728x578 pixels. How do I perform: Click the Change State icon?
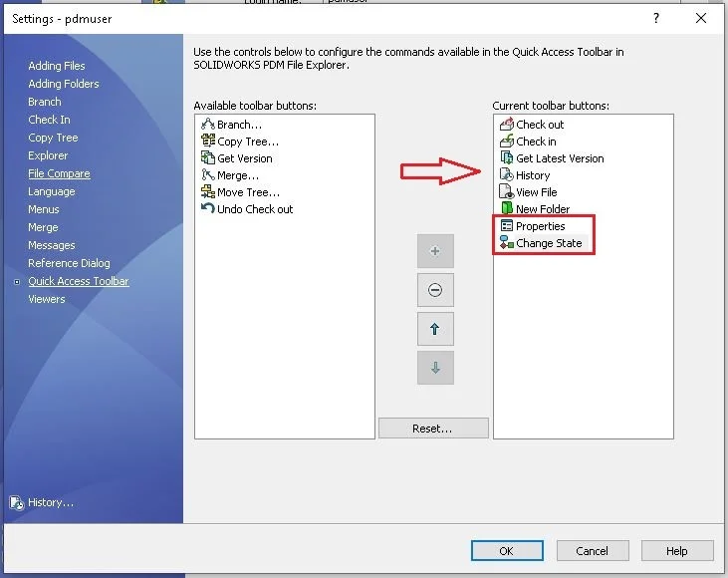507,243
